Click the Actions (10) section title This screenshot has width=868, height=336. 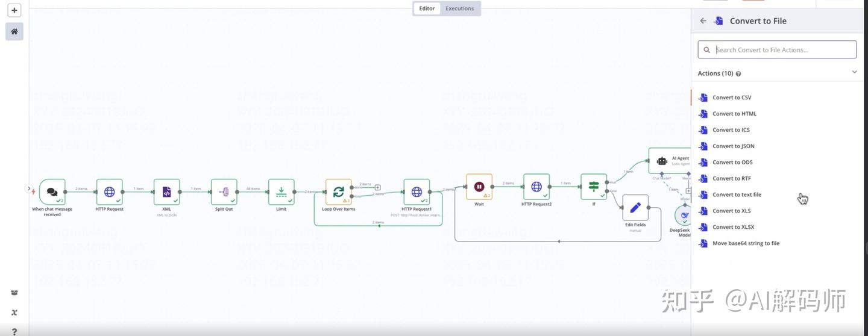715,73
